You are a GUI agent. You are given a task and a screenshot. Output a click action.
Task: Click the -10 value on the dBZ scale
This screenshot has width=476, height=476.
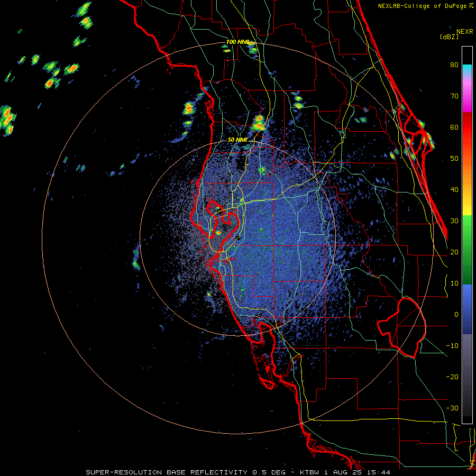click(452, 346)
